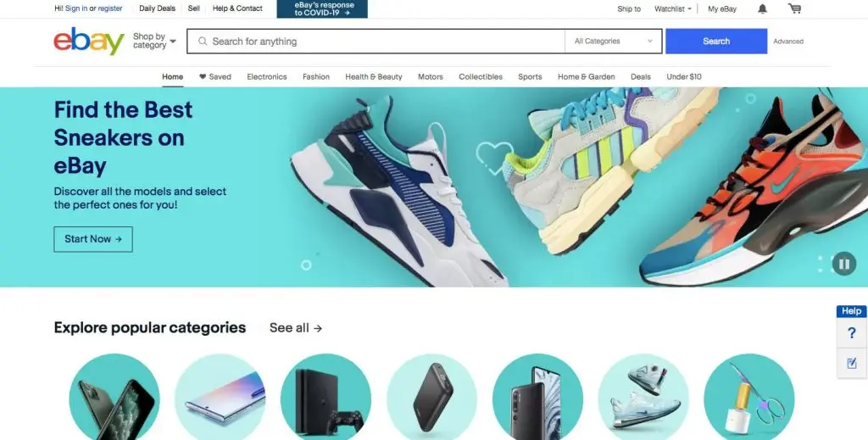This screenshot has width=868, height=440.
Task: Click the Help question mark icon
Action: (x=851, y=332)
